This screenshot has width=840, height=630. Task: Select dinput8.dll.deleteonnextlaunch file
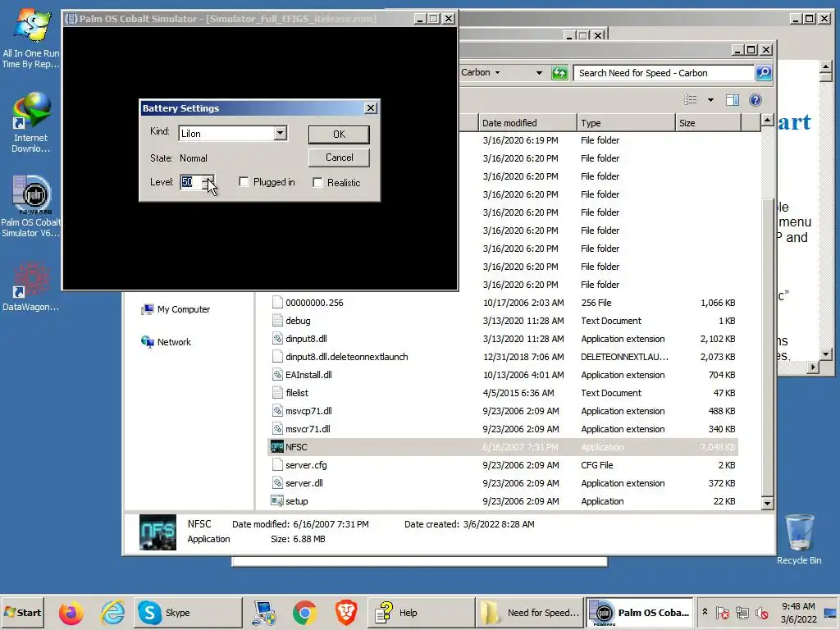[346, 357]
